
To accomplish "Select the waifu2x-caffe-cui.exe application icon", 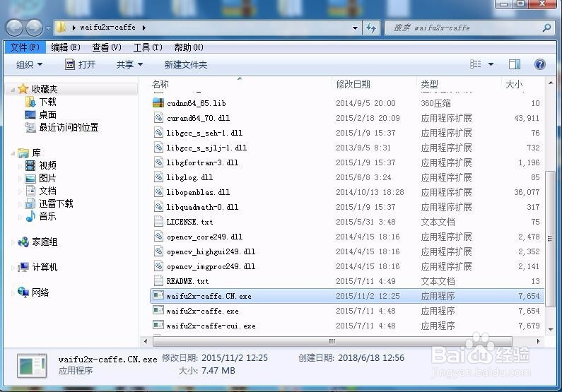I will (x=158, y=326).
